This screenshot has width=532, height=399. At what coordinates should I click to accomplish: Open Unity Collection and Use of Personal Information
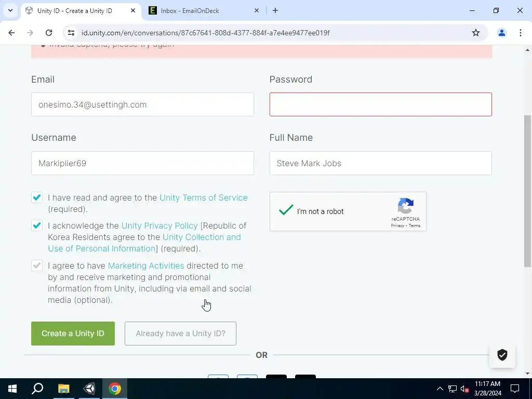[x=144, y=243]
